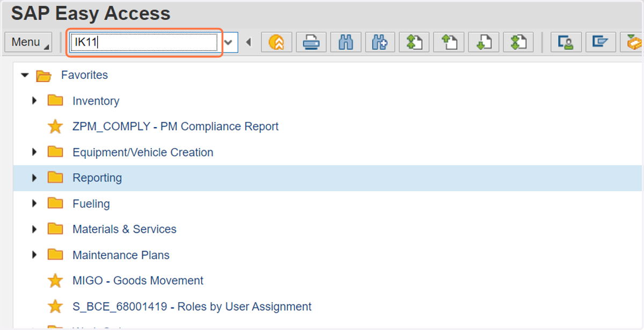Click the folder icon beside Maintenance Plans
Screen dimensions: 644x330
(x=55, y=255)
